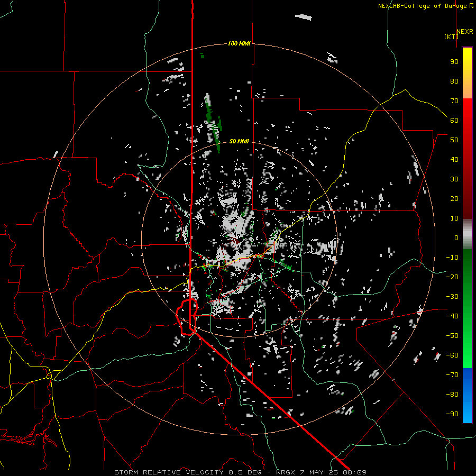Click the -20 value on the velocity scale

click(x=452, y=277)
